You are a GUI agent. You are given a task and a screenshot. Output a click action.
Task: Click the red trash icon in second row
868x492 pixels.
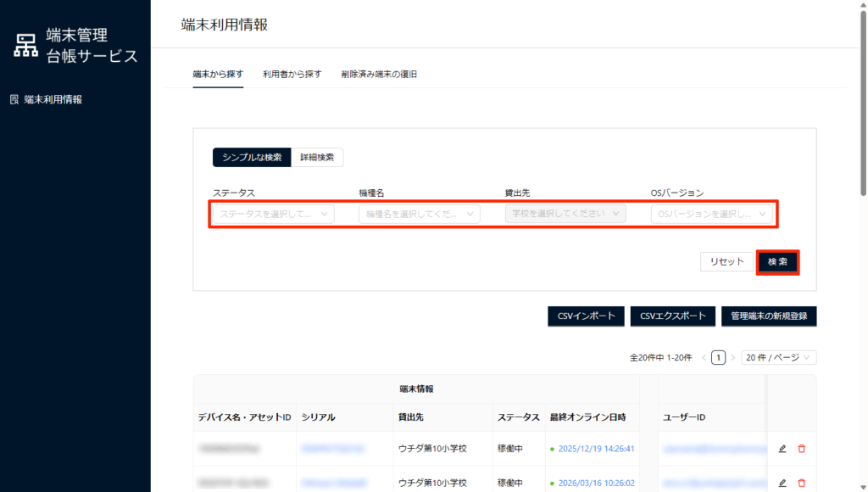tap(801, 483)
